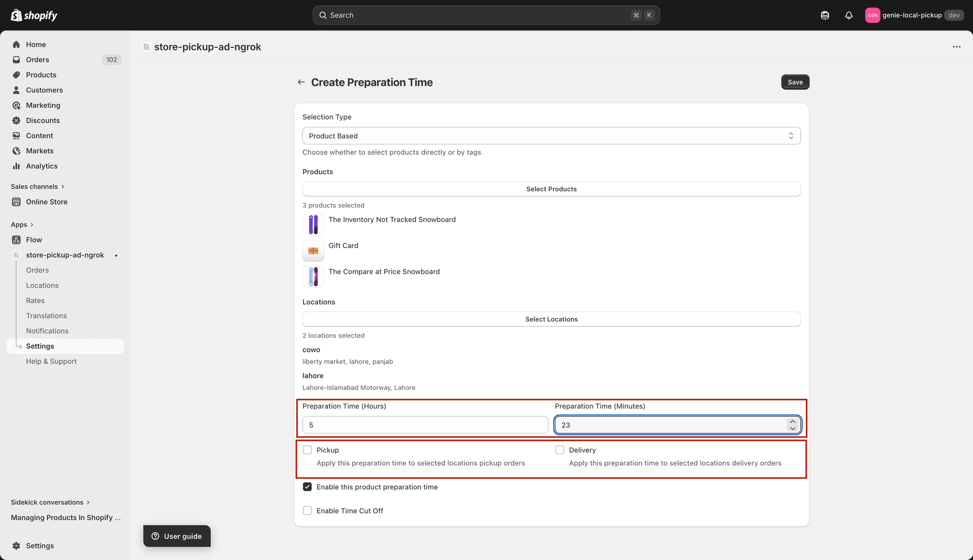Click the notification bell icon
Image resolution: width=973 pixels, height=560 pixels.
(849, 15)
